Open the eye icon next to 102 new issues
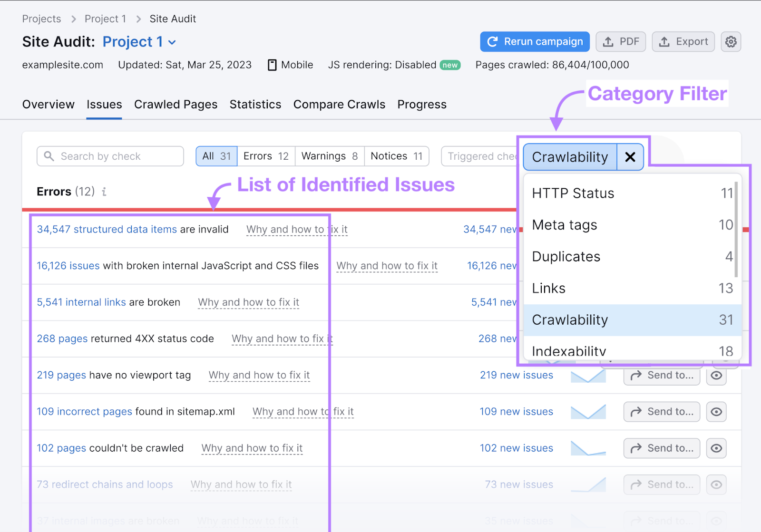 716,448
